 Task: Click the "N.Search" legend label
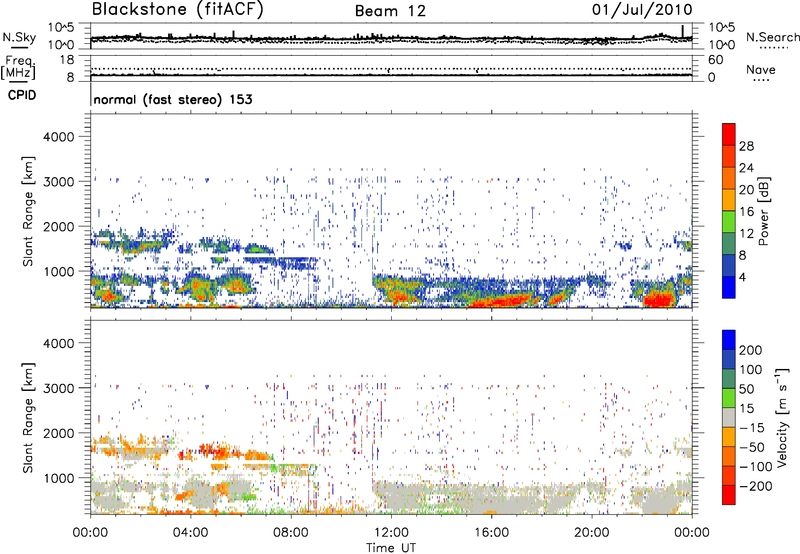pos(773,37)
